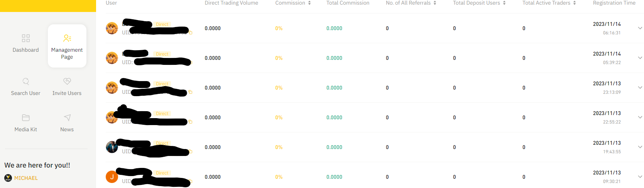
Task: Open the Dashboard icon in sidebar
Action: coord(26,38)
